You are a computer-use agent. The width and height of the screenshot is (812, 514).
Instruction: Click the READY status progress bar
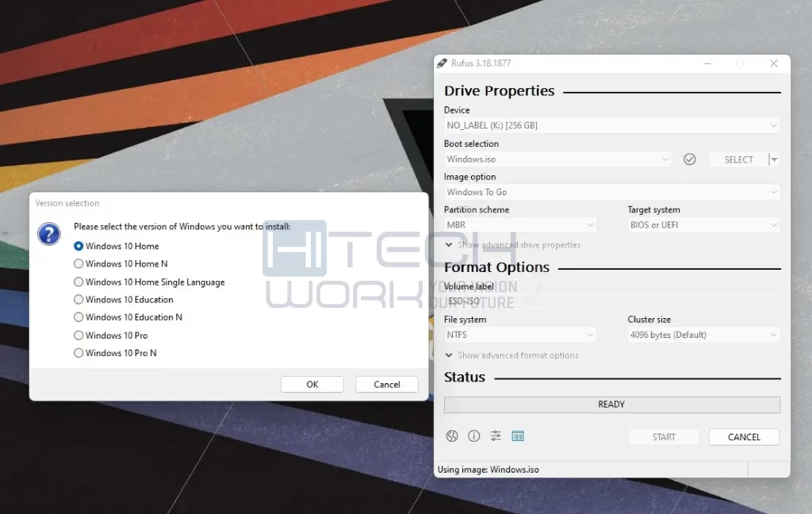[x=611, y=405]
